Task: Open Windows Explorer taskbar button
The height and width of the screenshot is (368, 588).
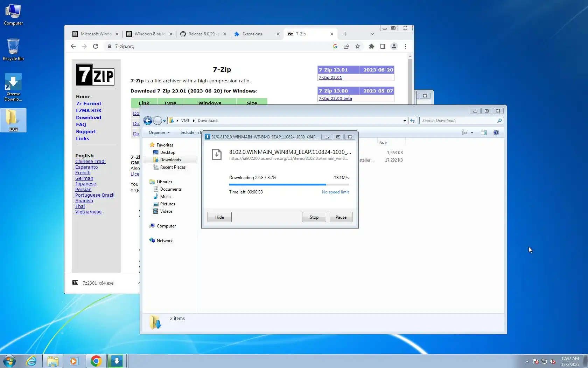Action: (53, 361)
